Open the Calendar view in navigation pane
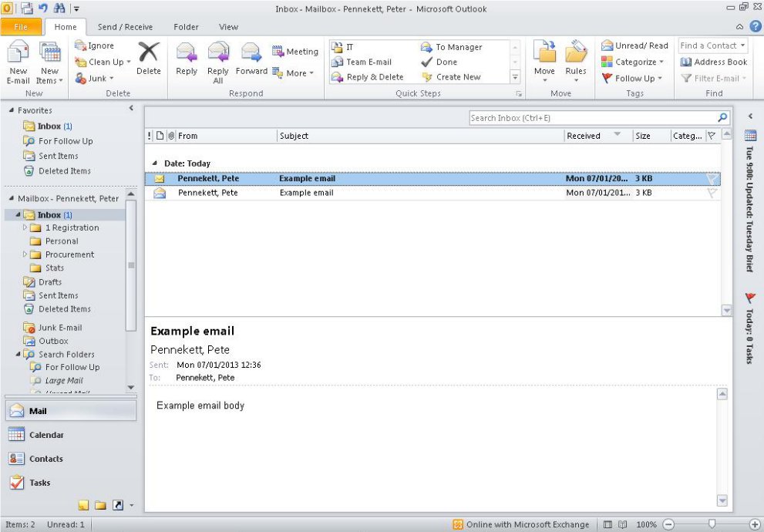Viewport: 764px width, 532px height. 46,435
